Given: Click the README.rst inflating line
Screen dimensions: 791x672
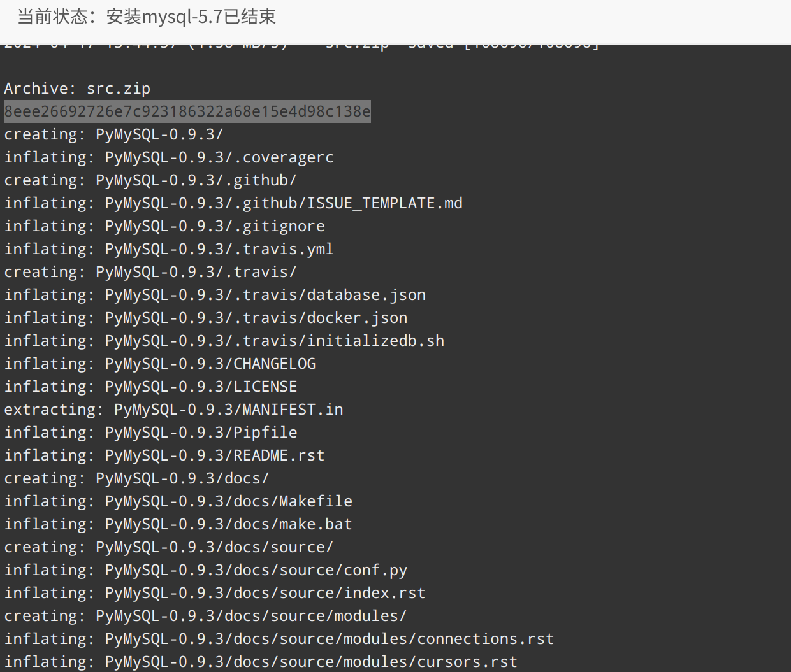Looking at the screenshot, I should [x=164, y=455].
